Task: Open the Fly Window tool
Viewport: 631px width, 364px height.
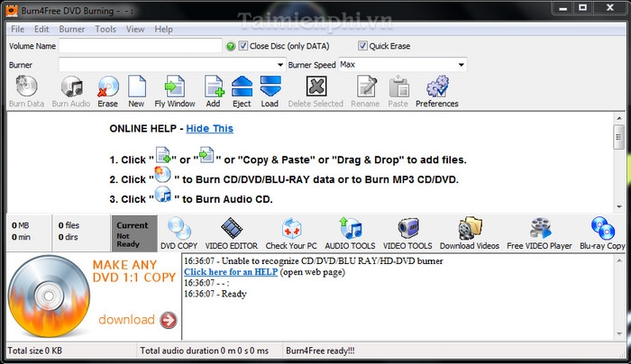Action: click(x=175, y=86)
